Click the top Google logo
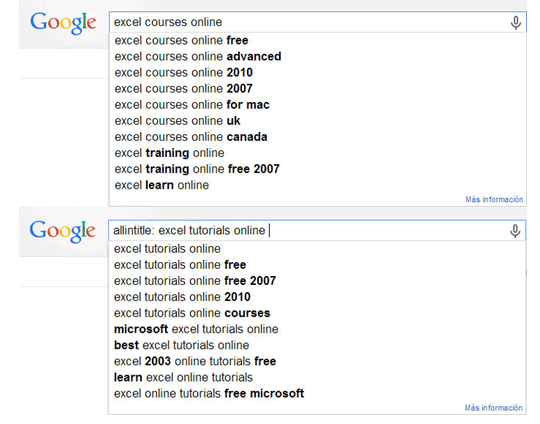540x424 pixels. 63,23
